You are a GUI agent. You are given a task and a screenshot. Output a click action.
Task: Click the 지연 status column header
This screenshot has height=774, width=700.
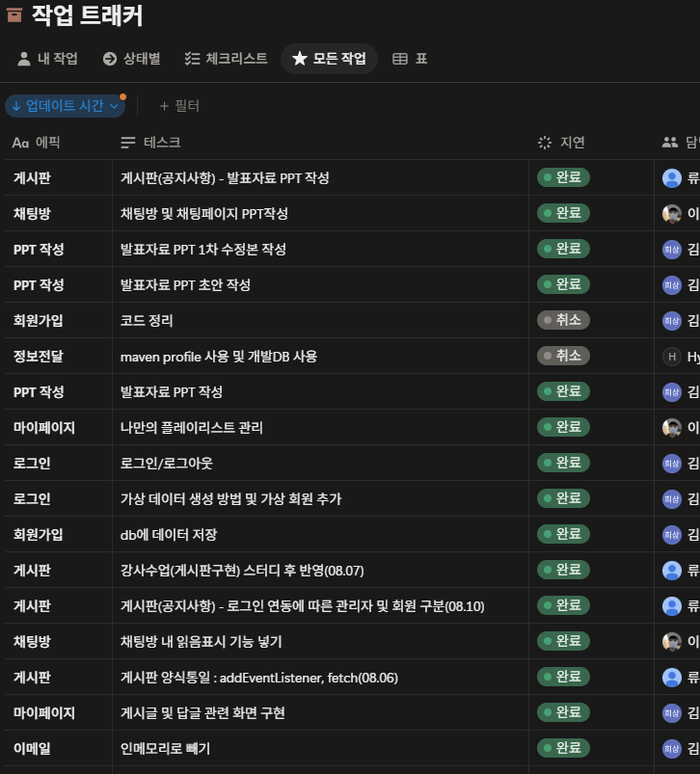[561, 143]
